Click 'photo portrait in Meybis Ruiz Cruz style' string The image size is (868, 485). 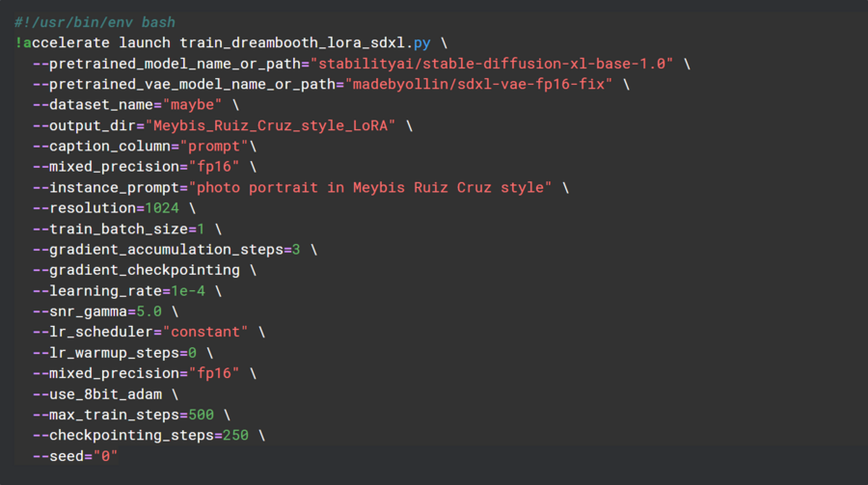point(369,187)
